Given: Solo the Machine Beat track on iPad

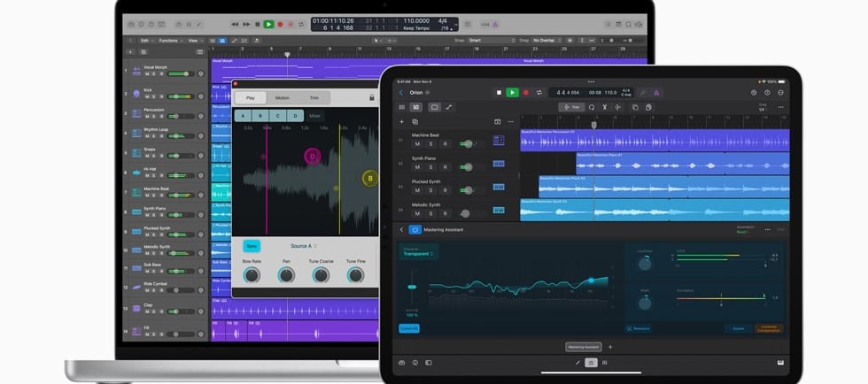Looking at the screenshot, I should [x=430, y=144].
